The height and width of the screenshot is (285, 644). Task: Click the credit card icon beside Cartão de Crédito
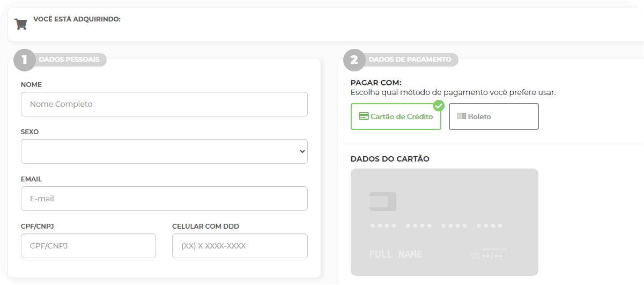pos(364,116)
